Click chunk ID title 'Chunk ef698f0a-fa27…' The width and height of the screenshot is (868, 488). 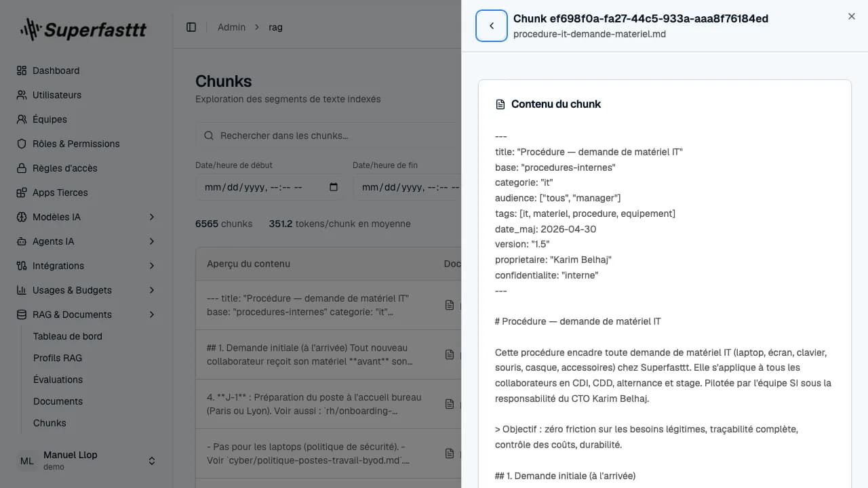641,19
